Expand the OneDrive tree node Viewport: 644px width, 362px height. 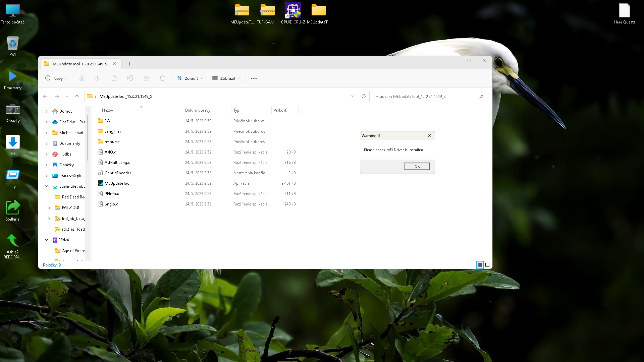47,122
